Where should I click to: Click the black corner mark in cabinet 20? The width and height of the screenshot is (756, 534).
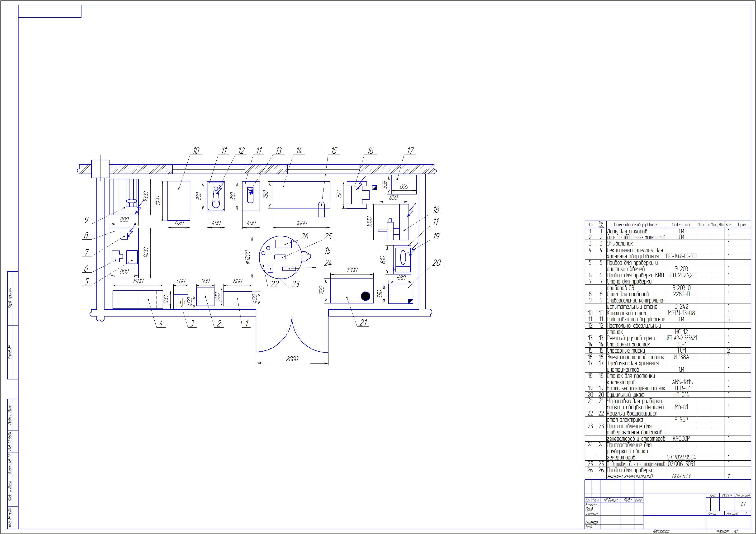410,301
